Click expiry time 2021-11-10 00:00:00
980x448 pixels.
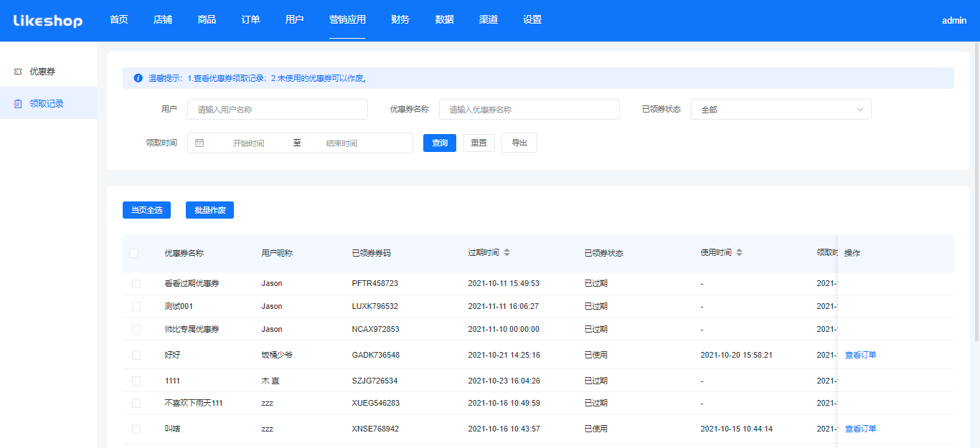[x=504, y=330]
